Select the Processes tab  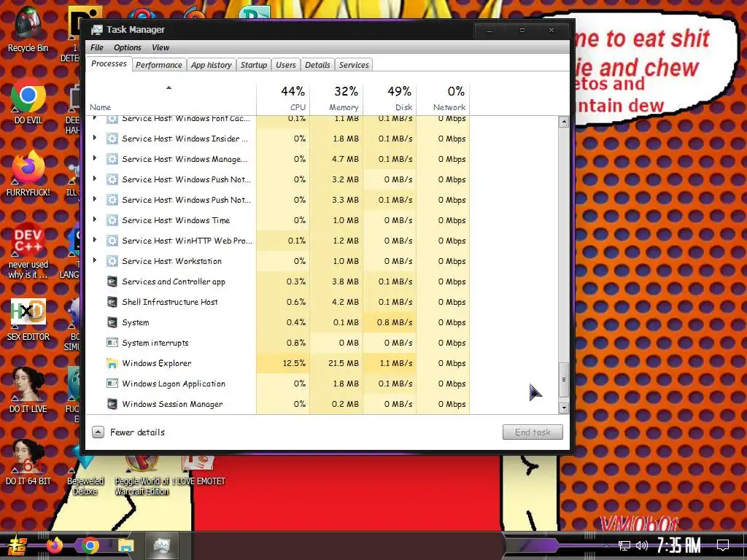(109, 64)
